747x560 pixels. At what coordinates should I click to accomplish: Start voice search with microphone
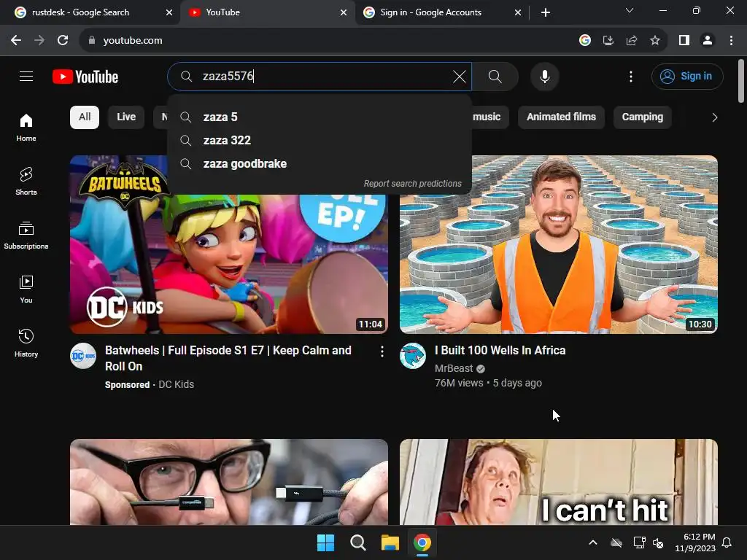pyautogui.click(x=544, y=76)
